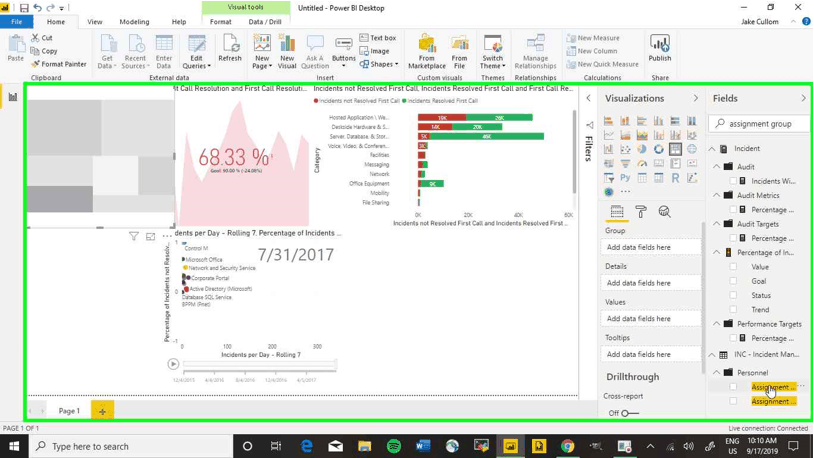Play the scatter chart play axis
Image resolution: width=814 pixels, height=458 pixels.
(173, 364)
